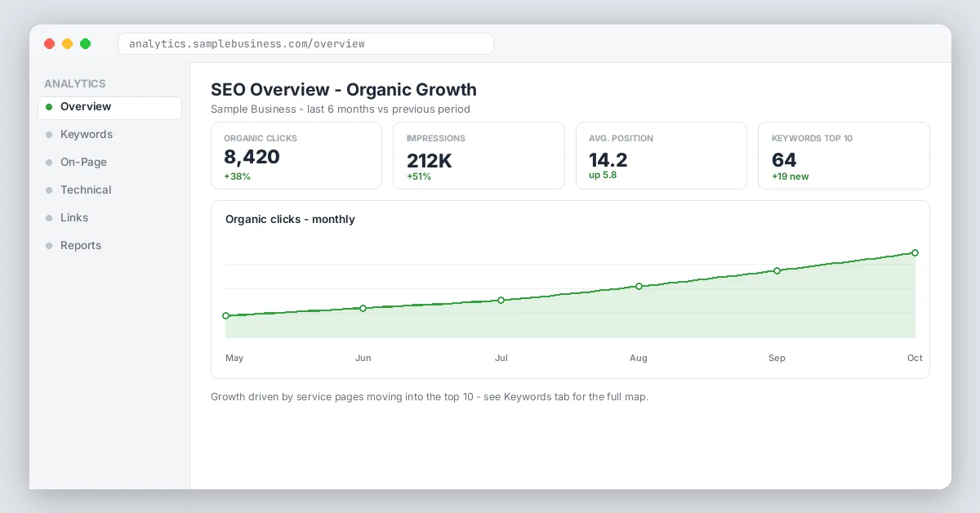
Task: Click the '+38%' change value
Action: tap(237, 176)
